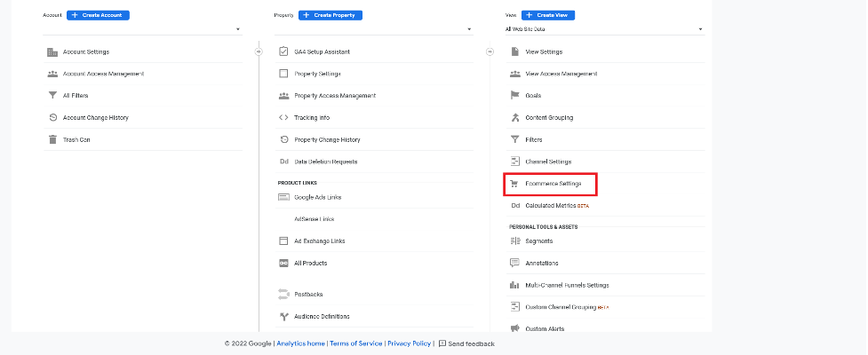Click the Tracking Info code brackets icon
868x355 pixels.
click(x=283, y=118)
